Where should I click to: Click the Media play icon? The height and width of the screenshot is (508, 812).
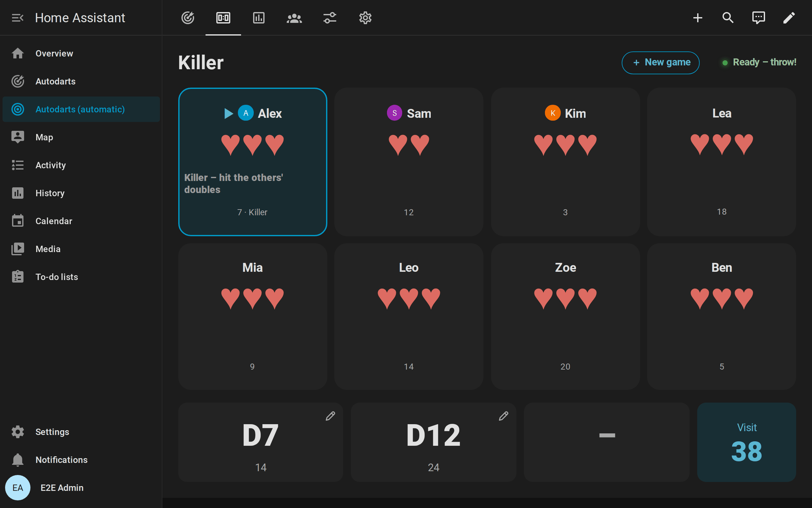click(17, 249)
